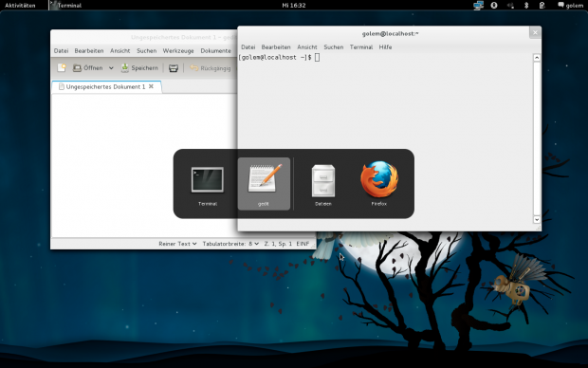
Task: Open gedit Datei menu
Action: tap(61, 50)
